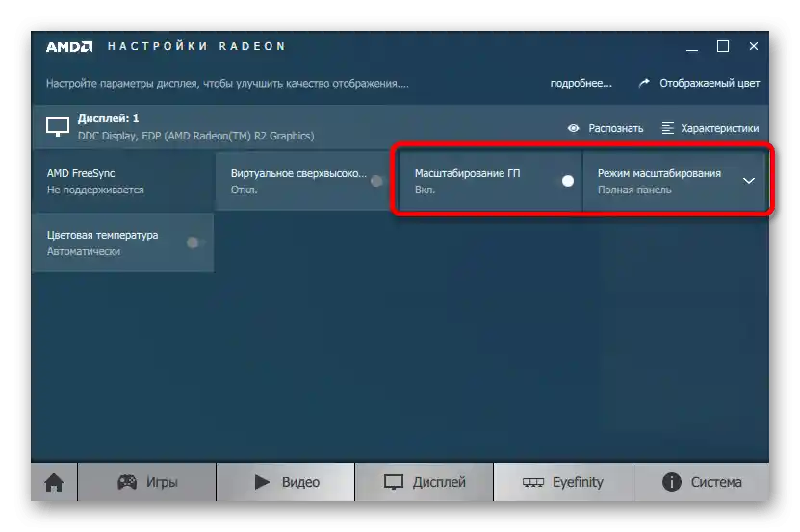
Task: Click the AMD logo in title bar
Action: pos(69,47)
